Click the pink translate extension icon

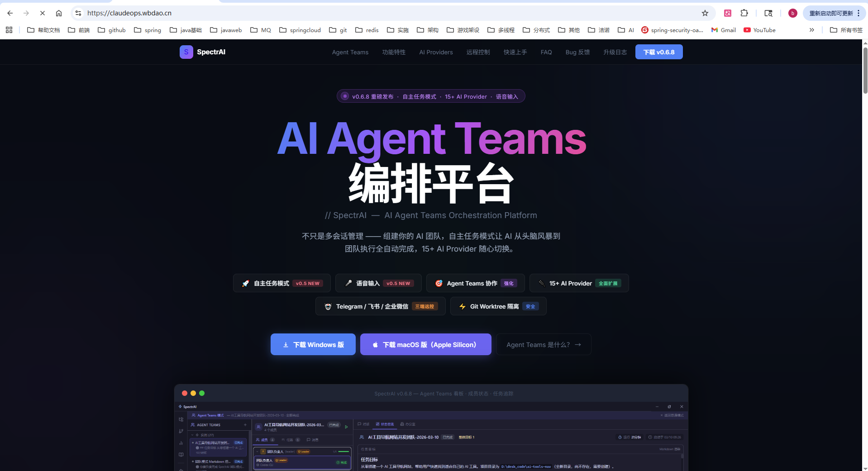(x=728, y=13)
